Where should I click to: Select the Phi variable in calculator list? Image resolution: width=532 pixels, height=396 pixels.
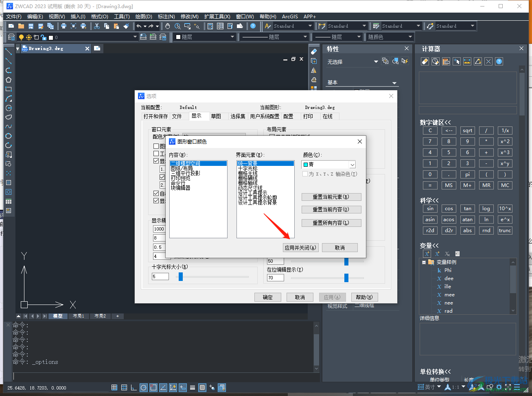(x=448, y=270)
